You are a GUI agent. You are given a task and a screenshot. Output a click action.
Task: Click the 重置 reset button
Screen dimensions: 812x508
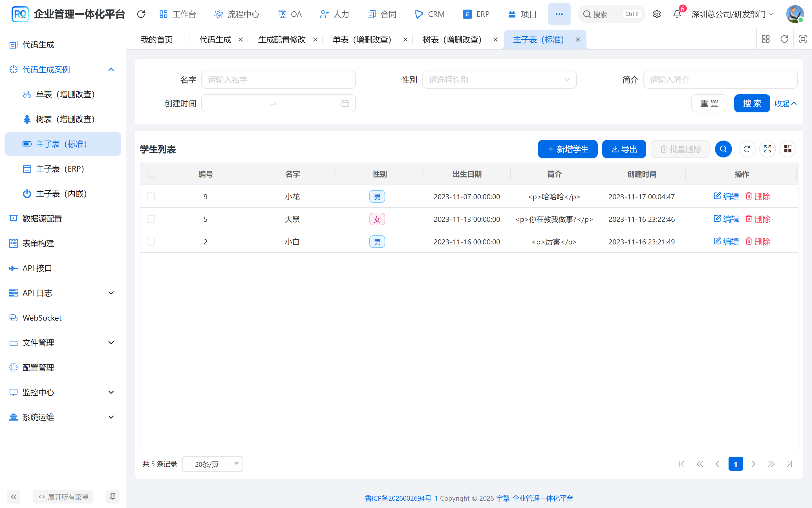click(709, 104)
